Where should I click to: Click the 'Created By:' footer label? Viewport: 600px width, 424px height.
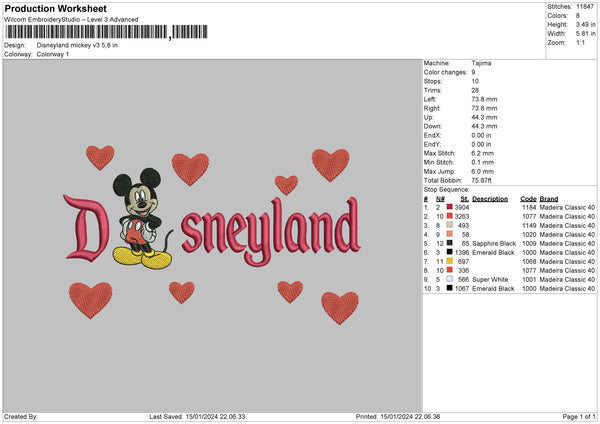click(x=21, y=416)
